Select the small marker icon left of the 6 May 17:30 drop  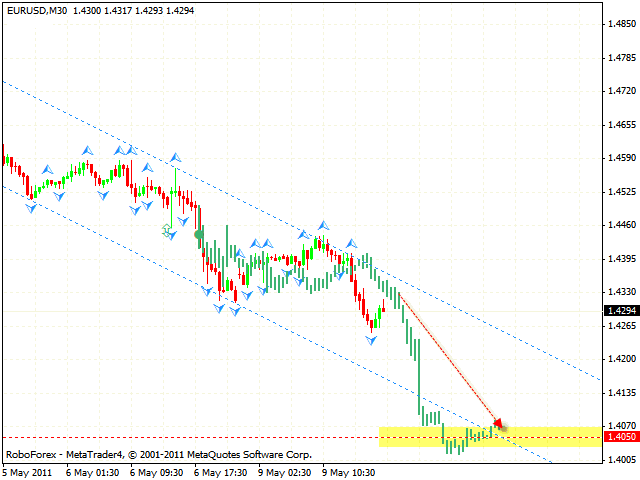[168, 230]
